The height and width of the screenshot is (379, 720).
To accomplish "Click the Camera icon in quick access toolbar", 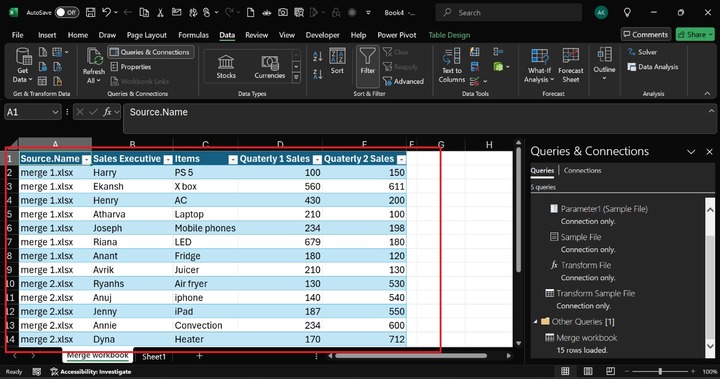I will coord(283,12).
